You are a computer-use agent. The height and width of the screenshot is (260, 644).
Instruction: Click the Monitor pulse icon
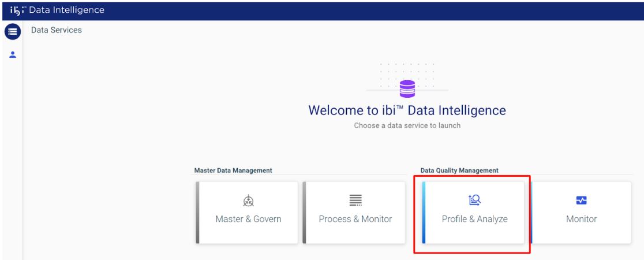coord(581,200)
